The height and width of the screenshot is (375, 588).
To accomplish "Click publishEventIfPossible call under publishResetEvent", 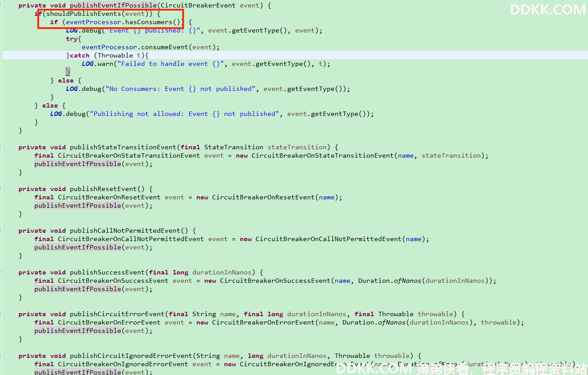I will 78,206.
